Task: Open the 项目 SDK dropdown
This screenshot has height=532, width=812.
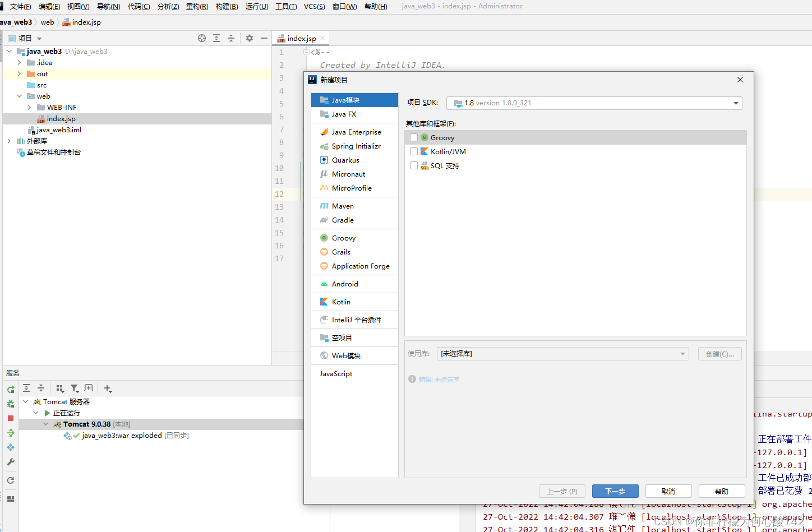Action: [x=594, y=103]
